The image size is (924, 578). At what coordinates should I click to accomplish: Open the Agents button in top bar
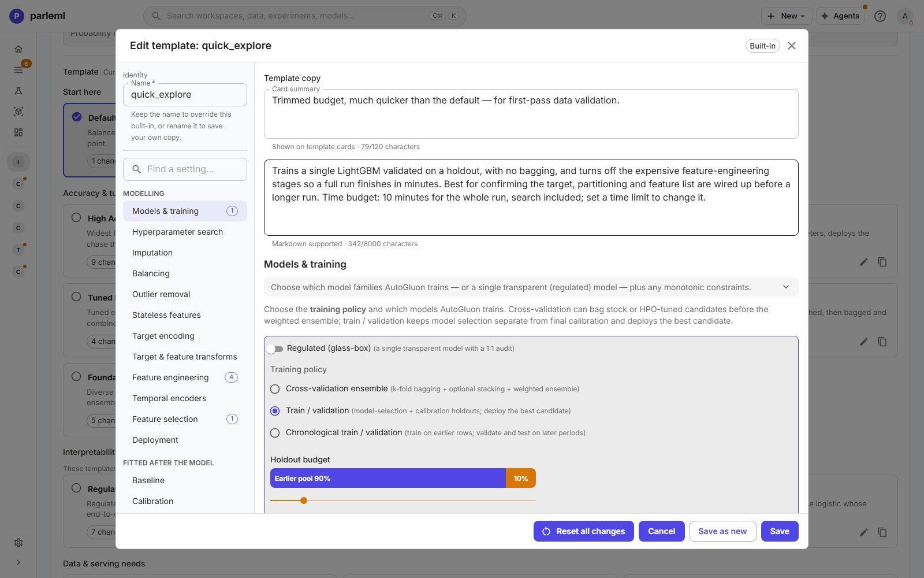pos(840,16)
